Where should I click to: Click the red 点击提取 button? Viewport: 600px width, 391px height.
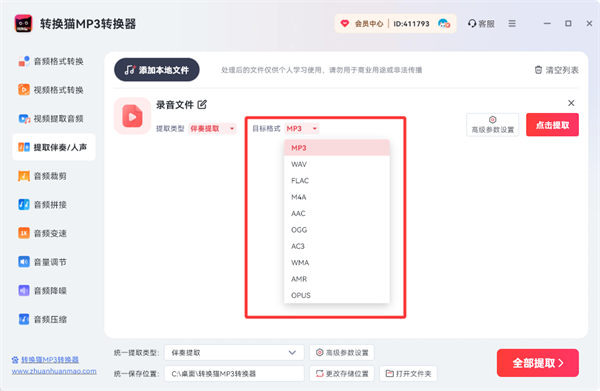click(552, 125)
